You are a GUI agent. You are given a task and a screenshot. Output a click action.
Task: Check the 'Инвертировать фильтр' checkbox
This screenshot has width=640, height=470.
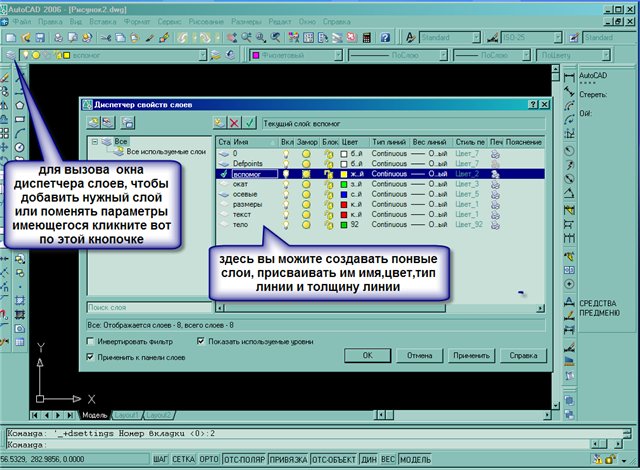92,341
